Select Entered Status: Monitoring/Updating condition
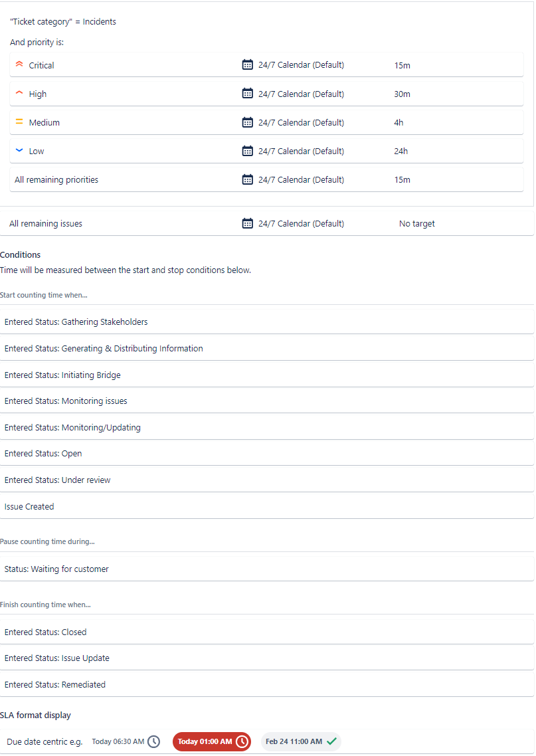 point(267,427)
